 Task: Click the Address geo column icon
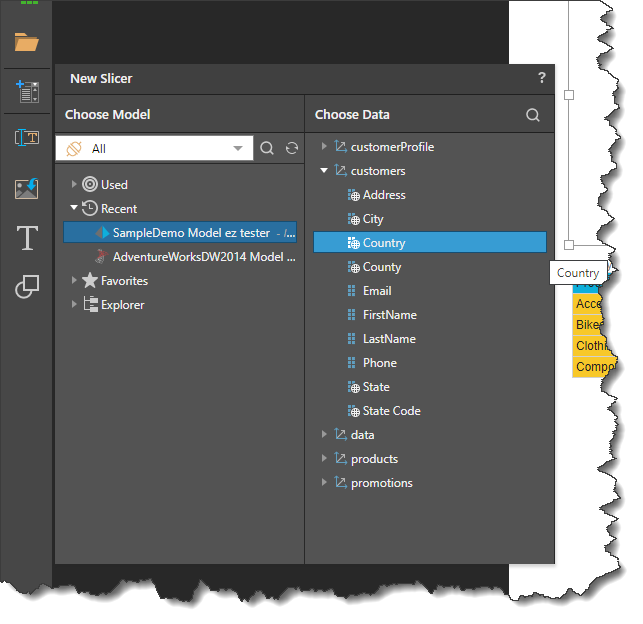click(353, 195)
